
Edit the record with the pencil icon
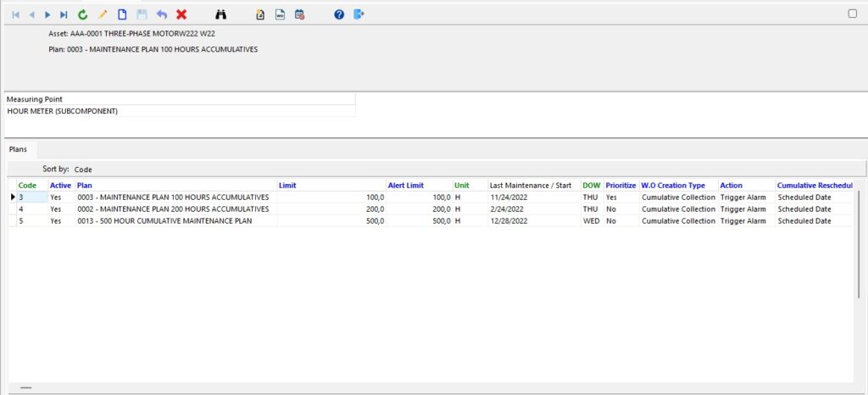pos(103,15)
